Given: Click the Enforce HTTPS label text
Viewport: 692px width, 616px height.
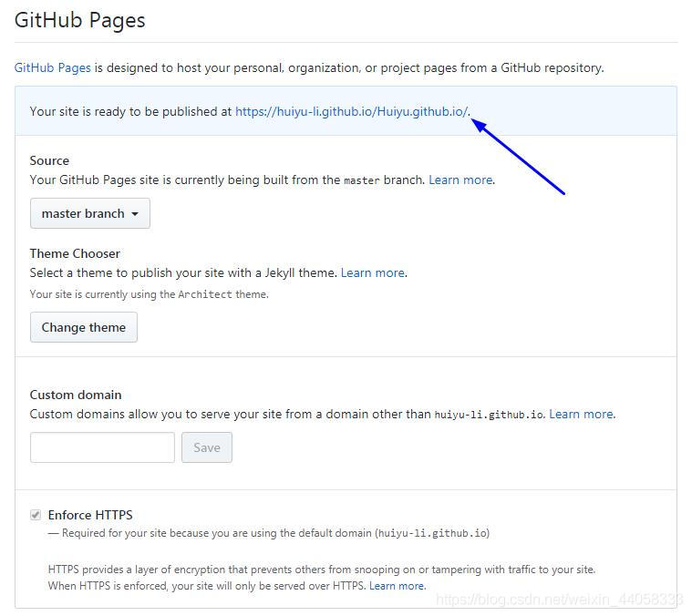Looking at the screenshot, I should (90, 515).
